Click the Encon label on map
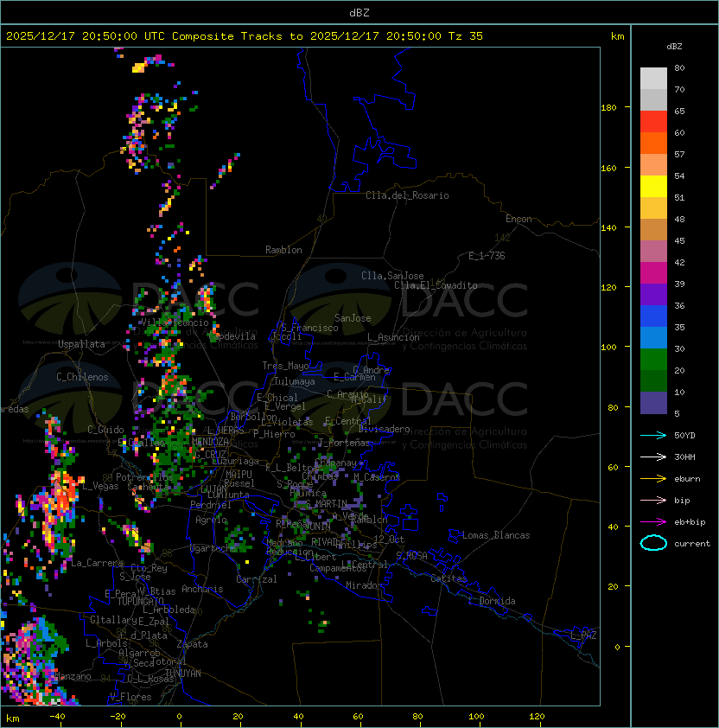Screen dimensions: 719x728 519,219
